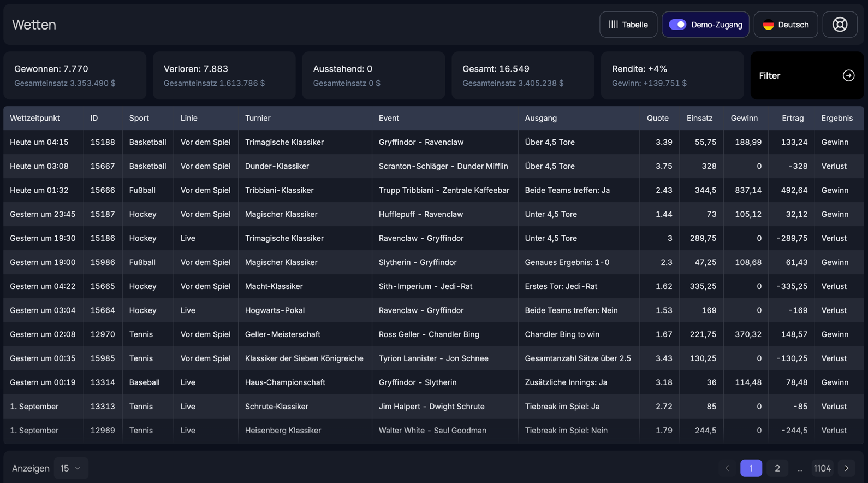The height and width of the screenshot is (483, 868).
Task: Jump to last page 1104
Action: (x=822, y=468)
